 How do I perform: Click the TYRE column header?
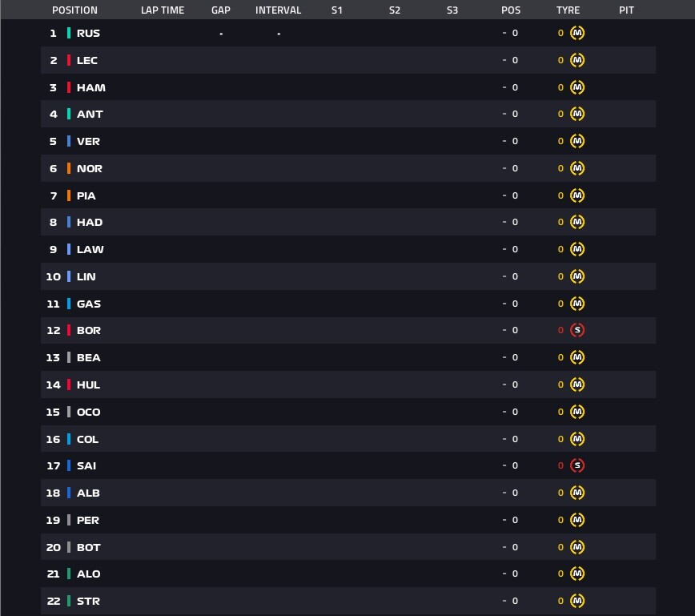pos(568,10)
